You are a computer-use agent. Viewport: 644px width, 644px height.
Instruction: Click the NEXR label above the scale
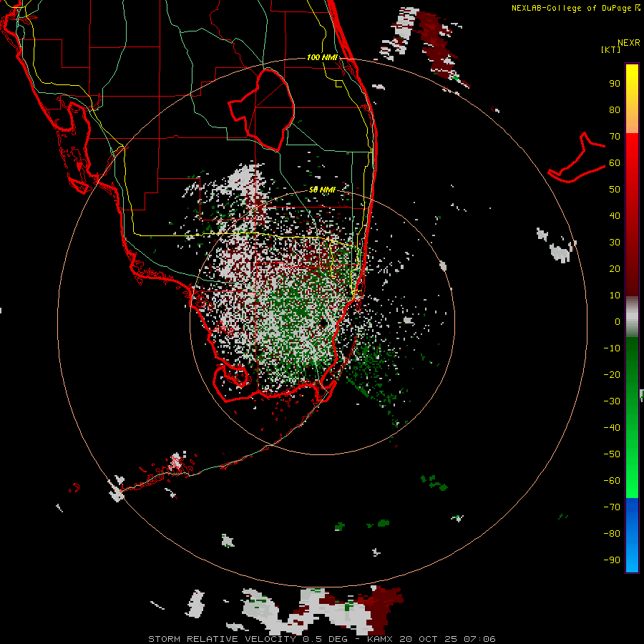pyautogui.click(x=628, y=42)
